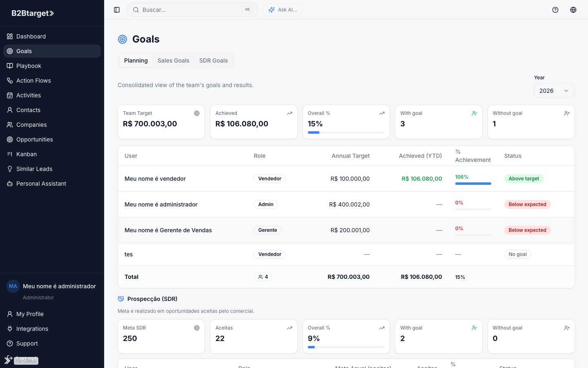Open Dashboard in the sidebar
588x368 pixels.
52,36
